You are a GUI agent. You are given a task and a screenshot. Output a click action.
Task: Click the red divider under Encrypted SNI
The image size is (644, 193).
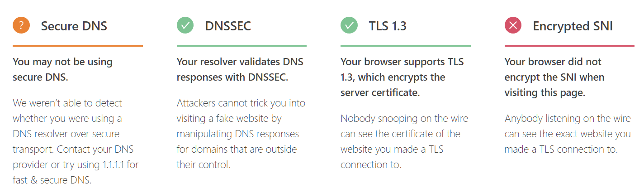point(569,46)
